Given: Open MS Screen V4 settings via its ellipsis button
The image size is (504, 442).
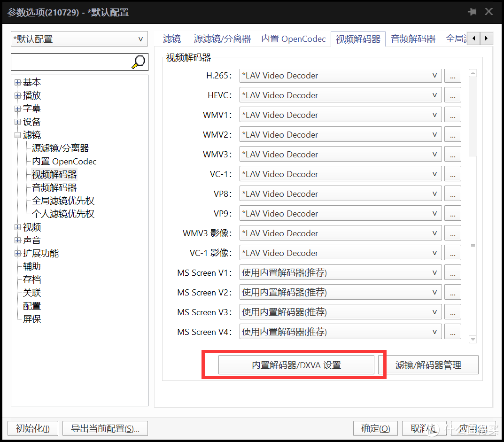Looking at the screenshot, I should (x=452, y=332).
